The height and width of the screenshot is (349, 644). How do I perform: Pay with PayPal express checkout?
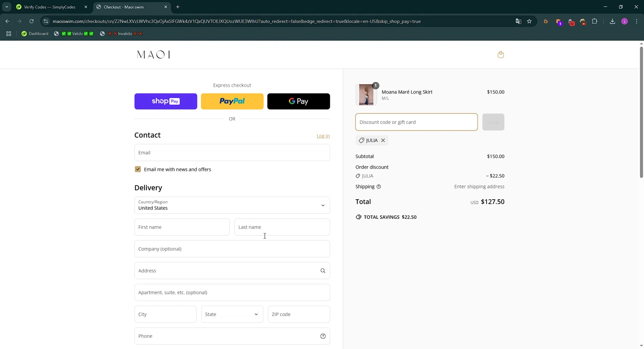pos(232,101)
